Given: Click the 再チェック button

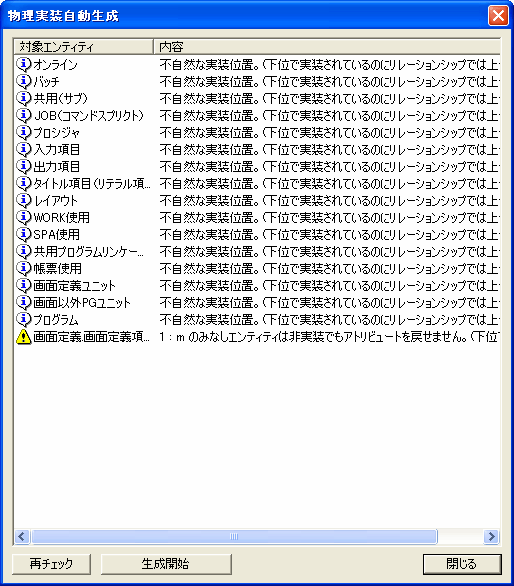Looking at the screenshot, I should coord(52,564).
